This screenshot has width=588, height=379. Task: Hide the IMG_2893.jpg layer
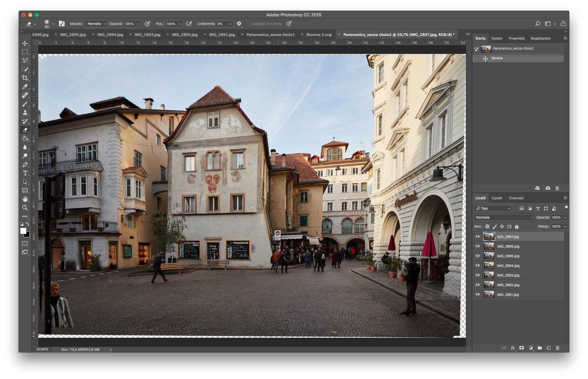click(478, 275)
